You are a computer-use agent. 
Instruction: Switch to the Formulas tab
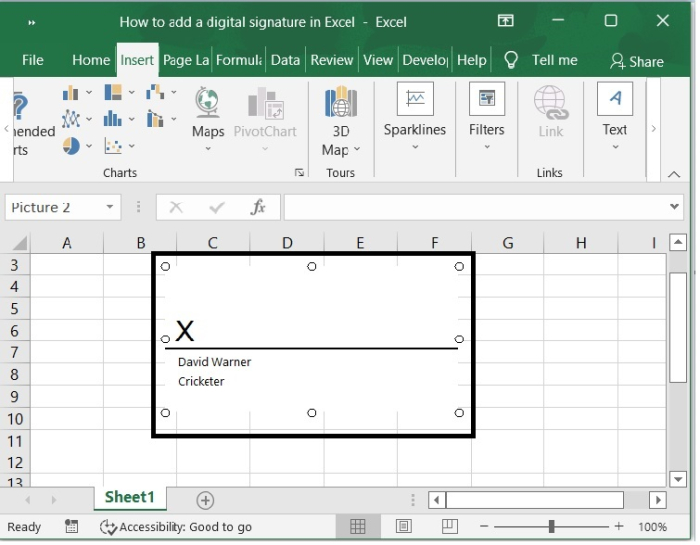click(239, 60)
